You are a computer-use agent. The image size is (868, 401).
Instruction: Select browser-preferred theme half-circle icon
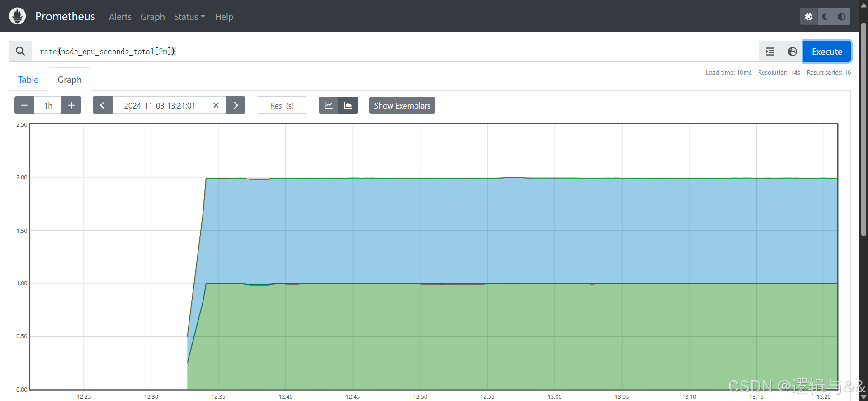point(842,16)
